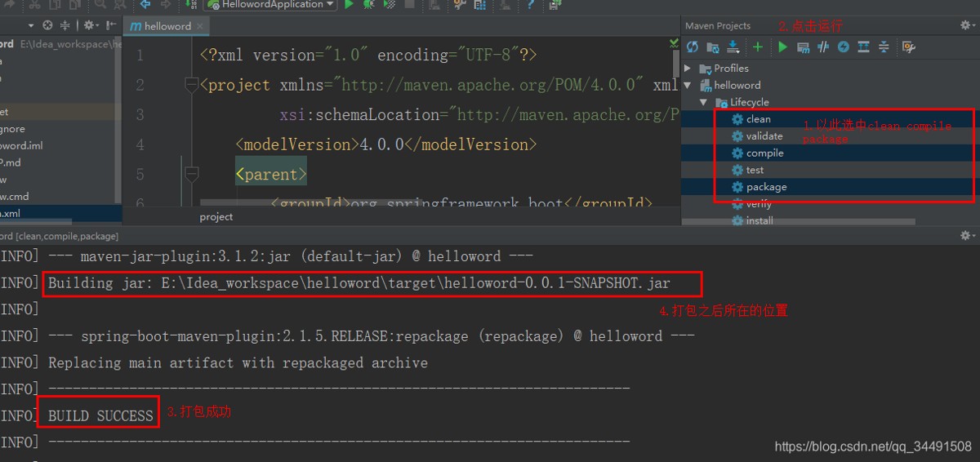This screenshot has width=980, height=462.
Task: Click gear icon beside validate phase
Action: pos(737,136)
